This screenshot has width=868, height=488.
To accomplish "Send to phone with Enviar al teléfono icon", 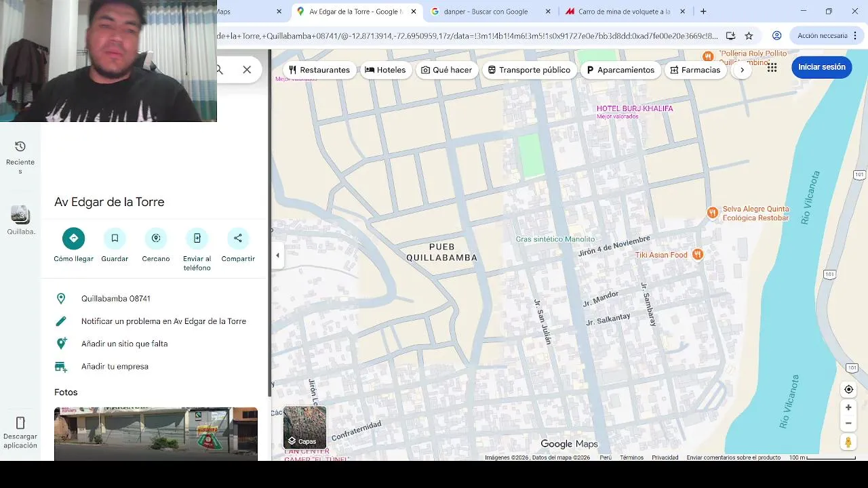I will [197, 238].
